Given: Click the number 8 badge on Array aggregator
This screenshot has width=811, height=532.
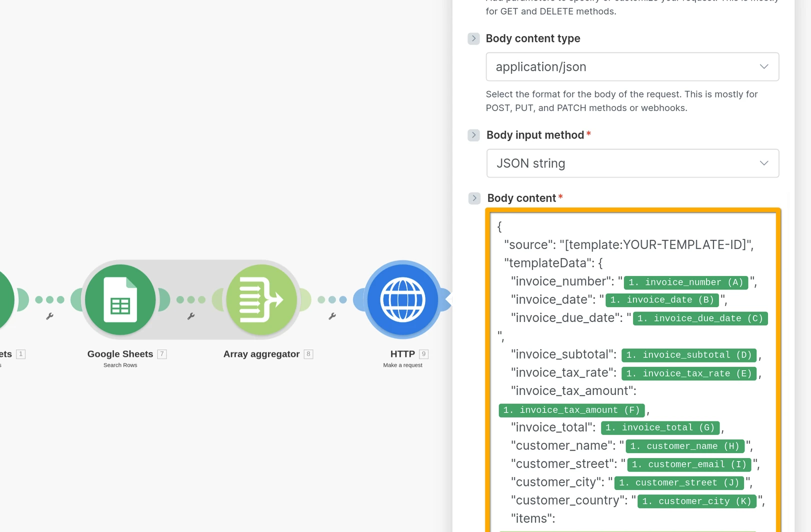Looking at the screenshot, I should point(308,353).
